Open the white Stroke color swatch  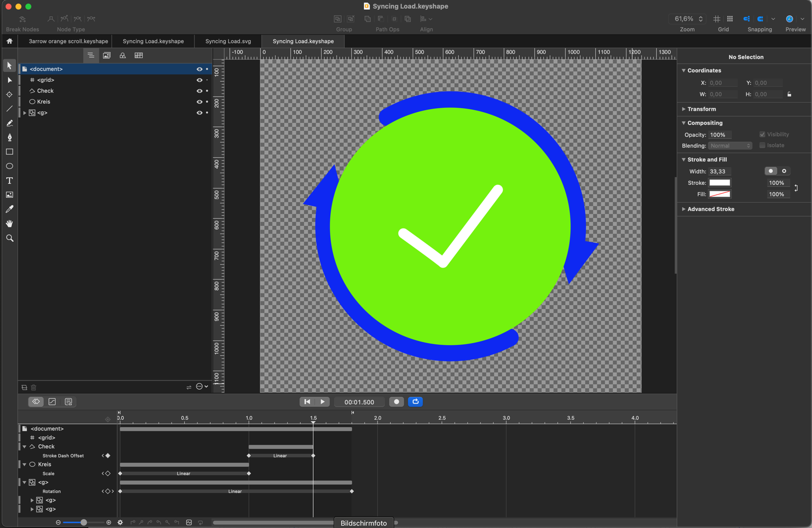[719, 183]
